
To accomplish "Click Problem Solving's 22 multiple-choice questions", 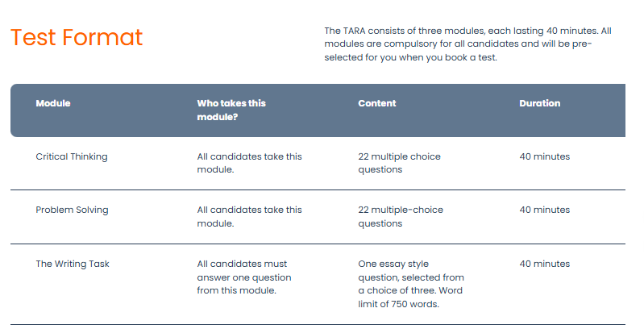I will 401,216.
